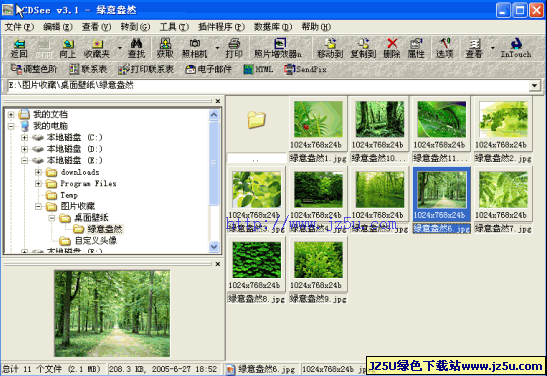Click the 照相机 (Camera) toolbar icon

(195, 48)
